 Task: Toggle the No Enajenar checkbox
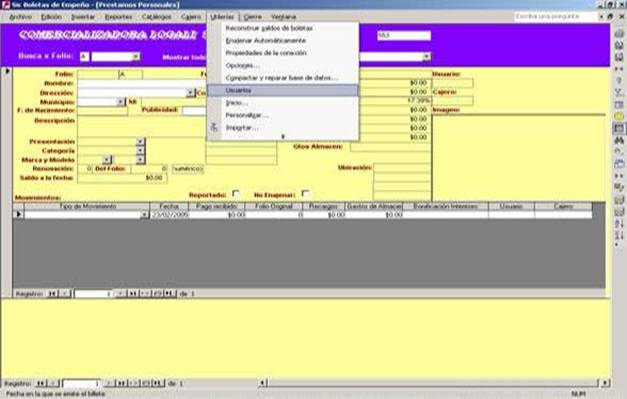pos(306,194)
